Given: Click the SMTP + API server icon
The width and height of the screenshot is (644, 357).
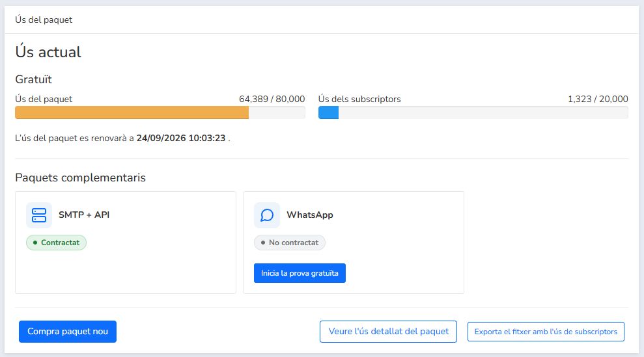Looking at the screenshot, I should tap(39, 215).
